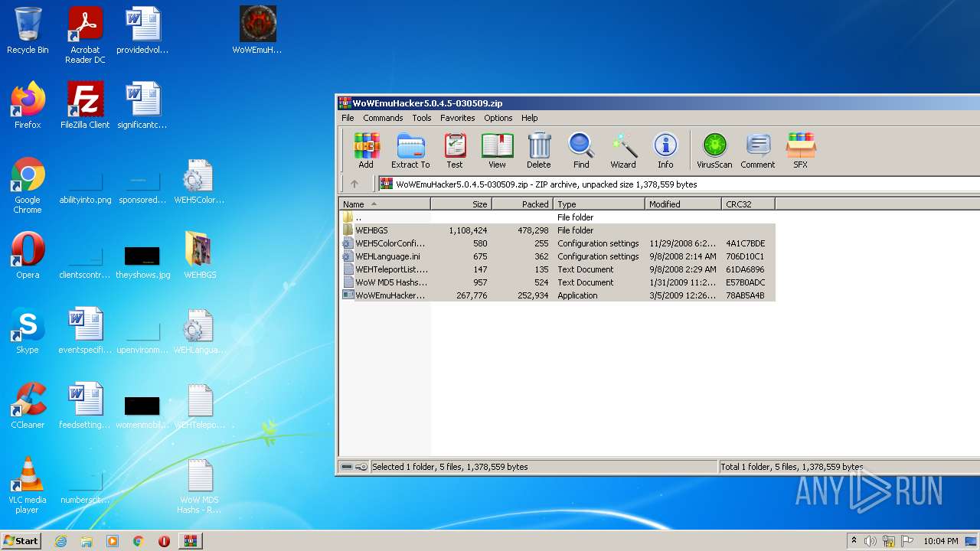
Task: Click the Start button
Action: 21,540
